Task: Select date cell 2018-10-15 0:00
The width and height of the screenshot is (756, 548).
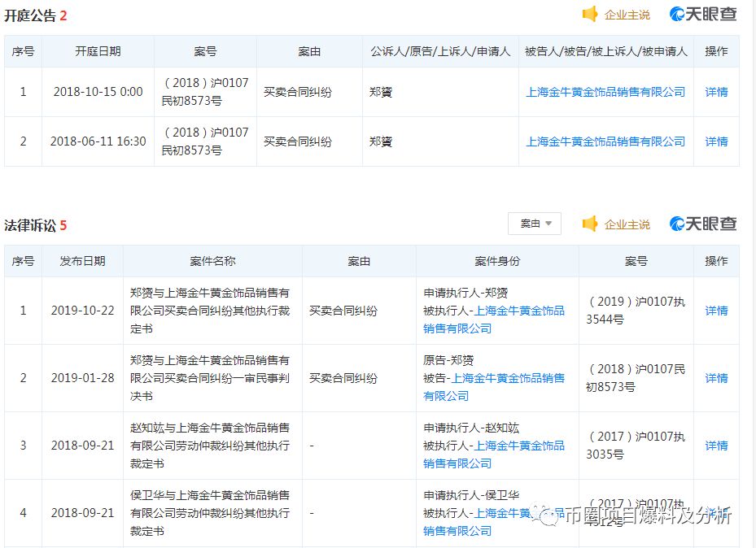Action: pos(98,92)
